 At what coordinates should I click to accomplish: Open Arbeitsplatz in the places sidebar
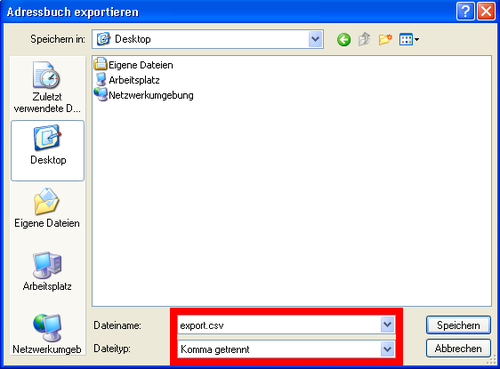(47, 271)
